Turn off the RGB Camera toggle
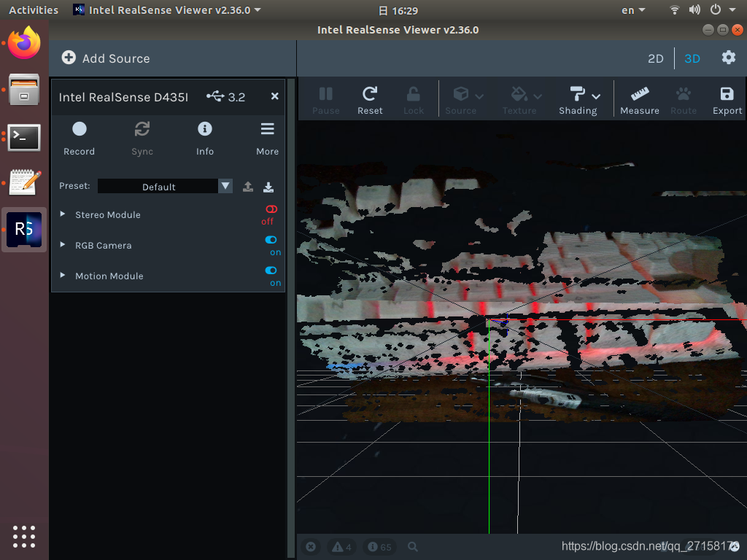 point(271,240)
